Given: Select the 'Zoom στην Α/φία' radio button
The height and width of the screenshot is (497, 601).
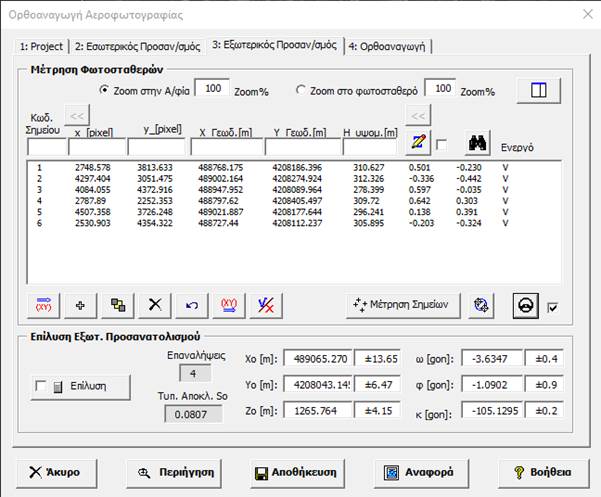Looking at the screenshot, I should click(106, 91).
